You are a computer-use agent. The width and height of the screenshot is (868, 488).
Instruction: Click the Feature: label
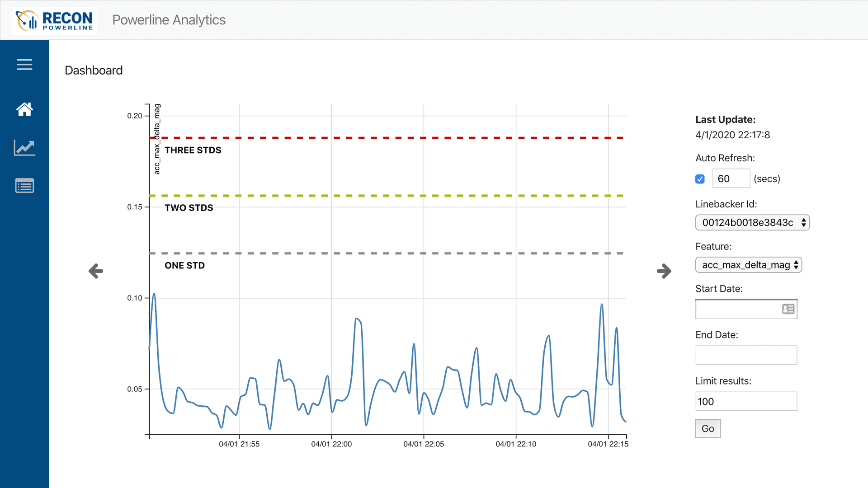[x=713, y=247]
